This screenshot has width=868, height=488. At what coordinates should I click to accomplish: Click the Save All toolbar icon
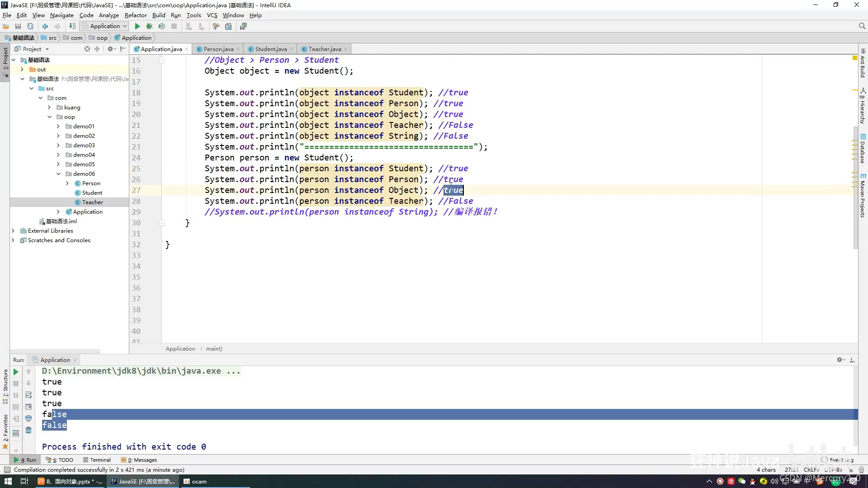tap(18, 26)
